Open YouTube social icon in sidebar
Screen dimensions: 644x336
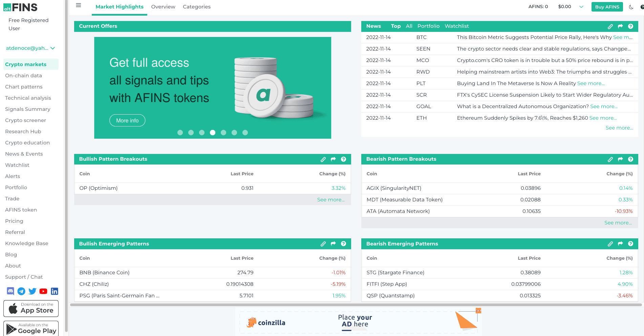click(43, 291)
